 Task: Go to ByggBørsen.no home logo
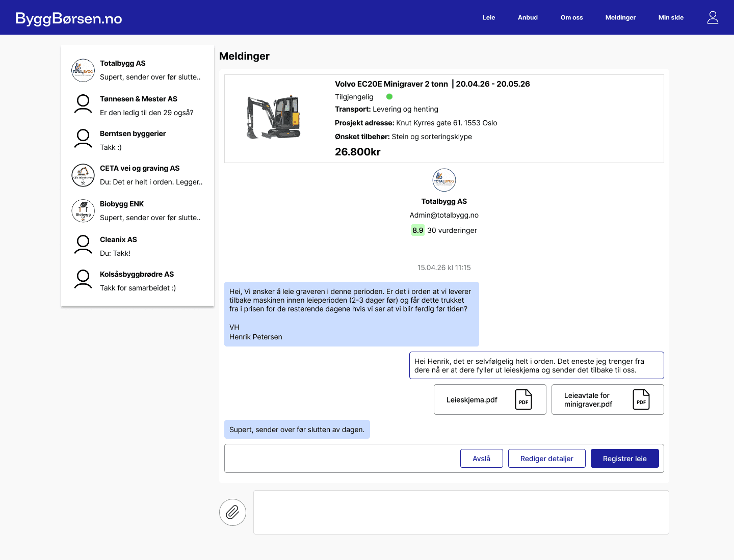[69, 18]
